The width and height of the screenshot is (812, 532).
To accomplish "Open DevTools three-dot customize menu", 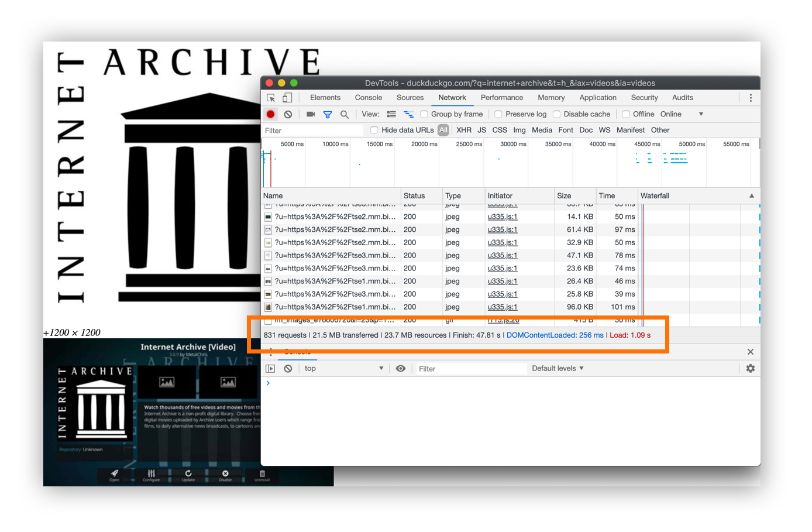I will coord(751,98).
